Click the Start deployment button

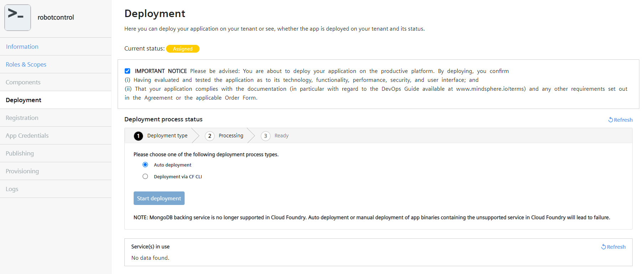[159, 198]
